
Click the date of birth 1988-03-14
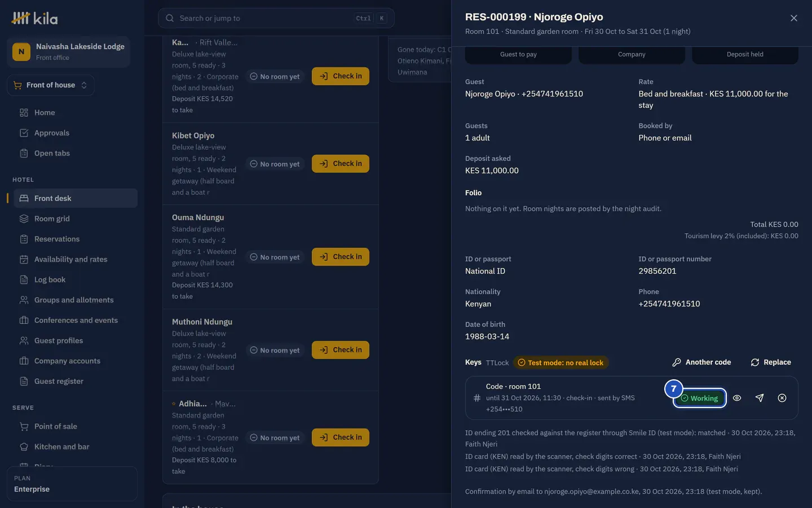tap(487, 336)
